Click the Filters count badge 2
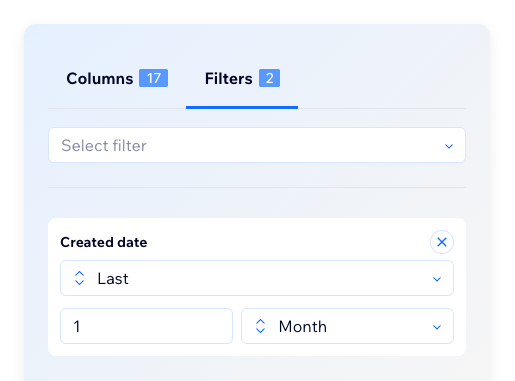The width and height of the screenshot is (515, 381). 269,78
